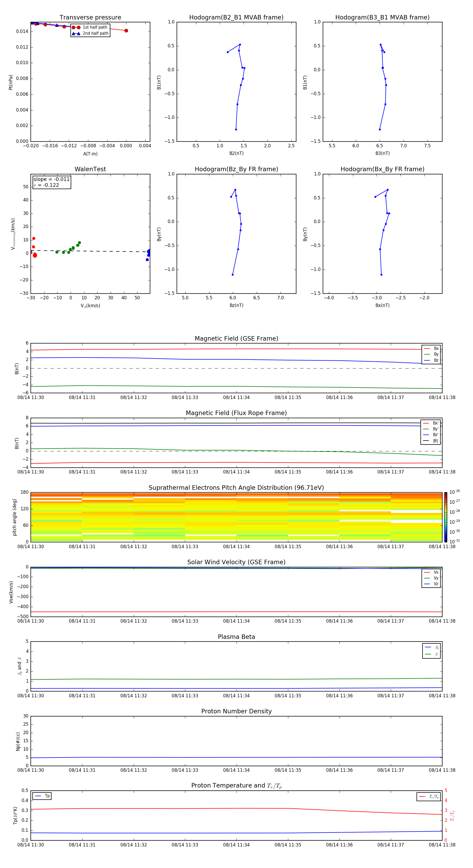Screen dimensions: 473x868
Task: Click the 'pitch angle (deg)' y-axis label
Action: point(14,517)
